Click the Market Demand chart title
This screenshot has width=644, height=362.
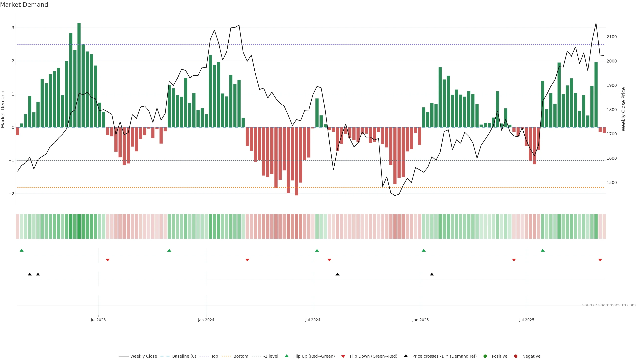click(24, 5)
